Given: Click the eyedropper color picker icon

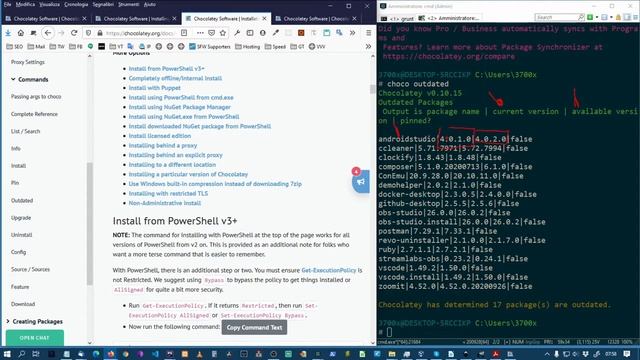Looking at the screenshot, I should (276, 33).
